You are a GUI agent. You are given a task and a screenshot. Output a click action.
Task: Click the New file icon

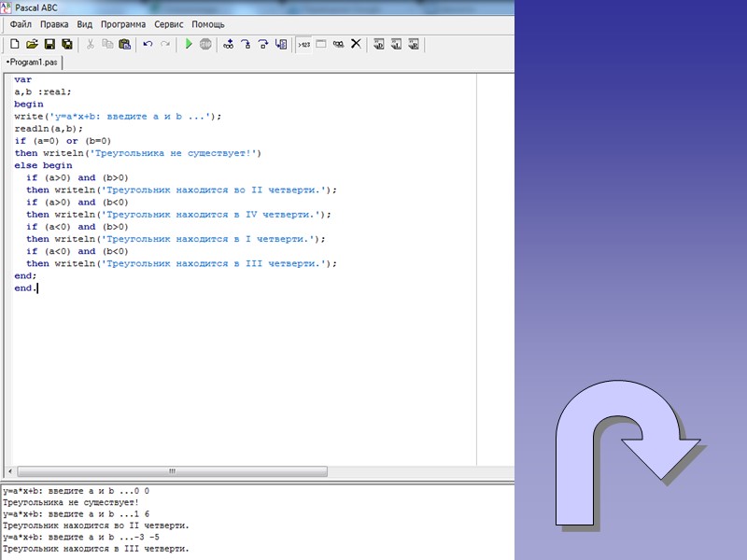[14, 44]
